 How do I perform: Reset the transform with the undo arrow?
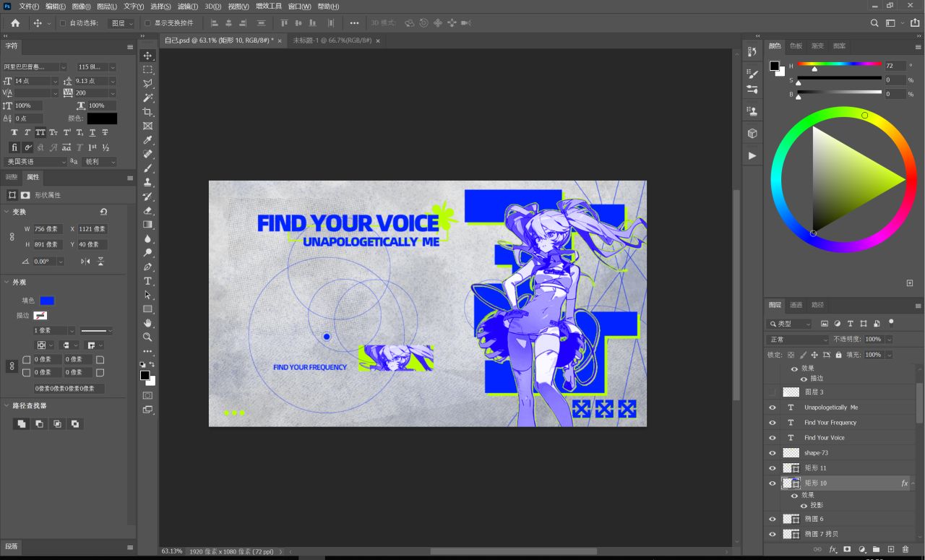103,212
